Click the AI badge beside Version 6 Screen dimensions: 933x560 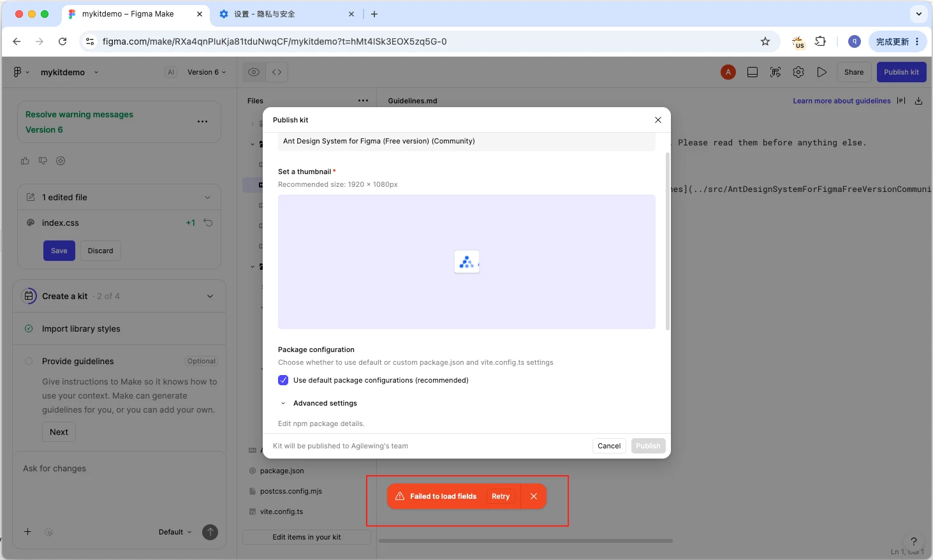[x=171, y=72]
